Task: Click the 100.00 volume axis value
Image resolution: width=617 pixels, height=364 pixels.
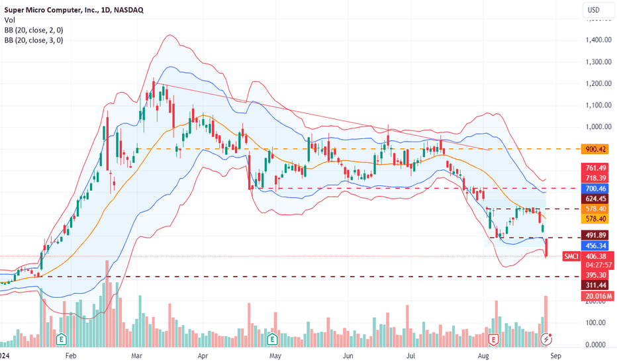Action: tap(596, 323)
